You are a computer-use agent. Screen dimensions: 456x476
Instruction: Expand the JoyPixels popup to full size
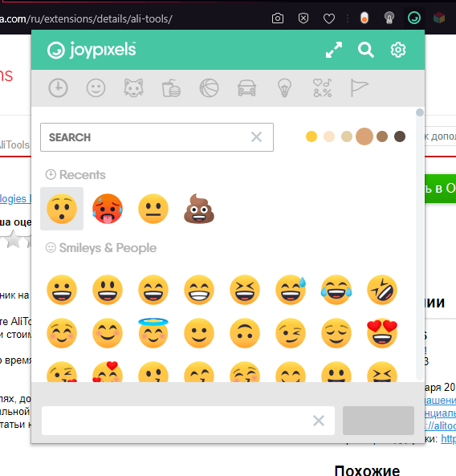[x=334, y=50]
